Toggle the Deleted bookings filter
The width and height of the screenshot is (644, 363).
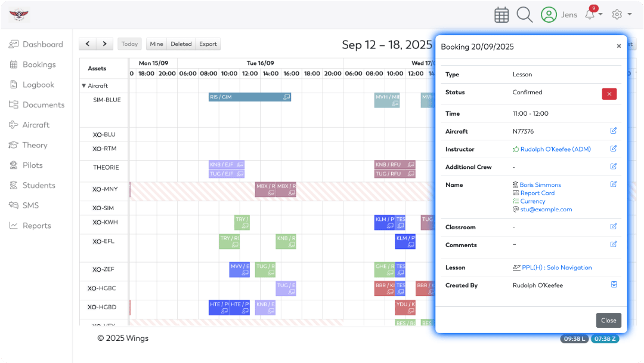181,44
